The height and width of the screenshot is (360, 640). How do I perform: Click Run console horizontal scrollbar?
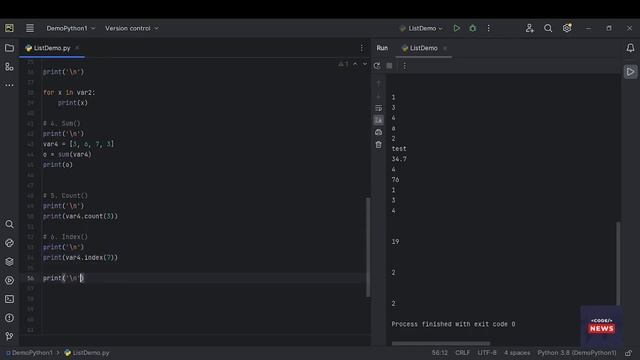coord(441,343)
